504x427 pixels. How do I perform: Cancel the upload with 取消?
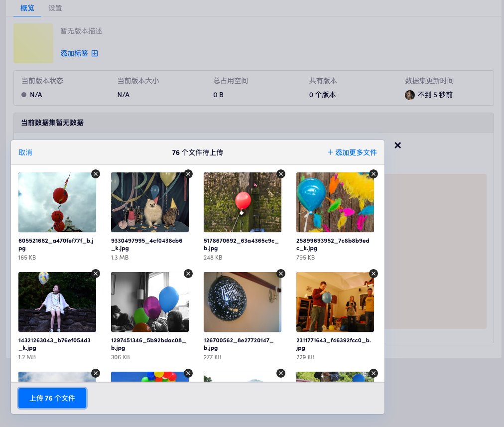[25, 152]
